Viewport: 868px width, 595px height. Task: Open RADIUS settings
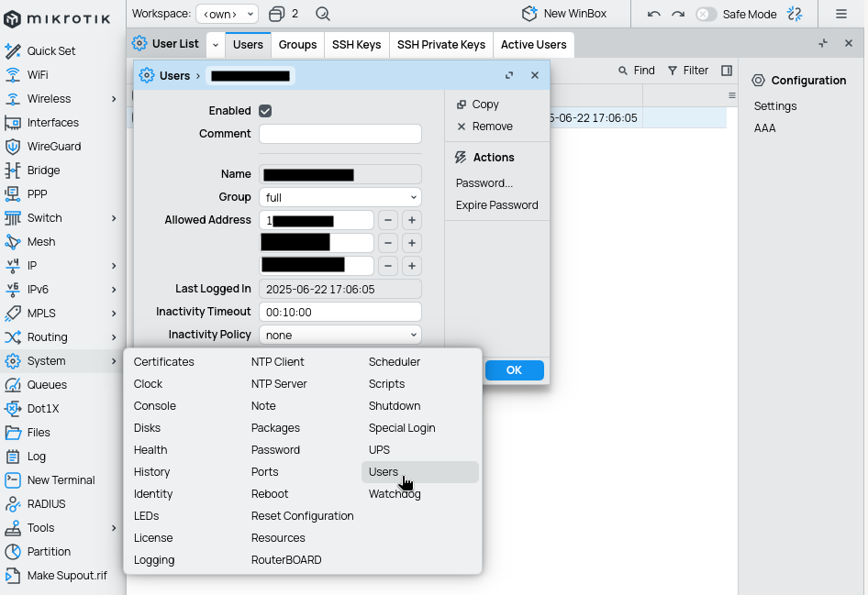(x=46, y=503)
